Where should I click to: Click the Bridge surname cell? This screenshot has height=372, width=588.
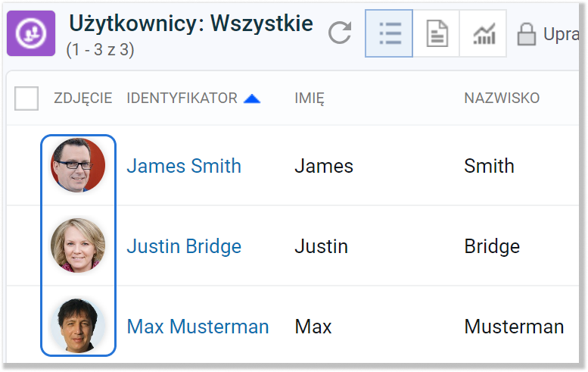(492, 246)
